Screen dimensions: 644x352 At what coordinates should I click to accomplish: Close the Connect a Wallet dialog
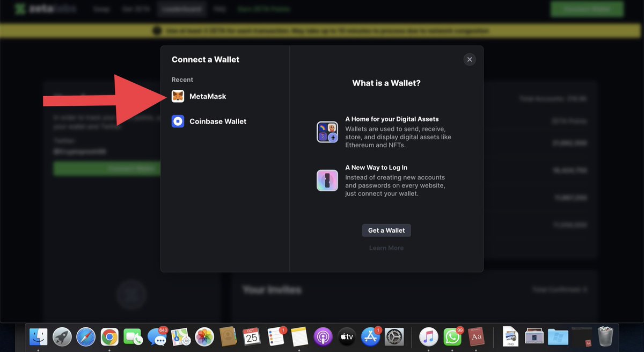pyautogui.click(x=470, y=60)
